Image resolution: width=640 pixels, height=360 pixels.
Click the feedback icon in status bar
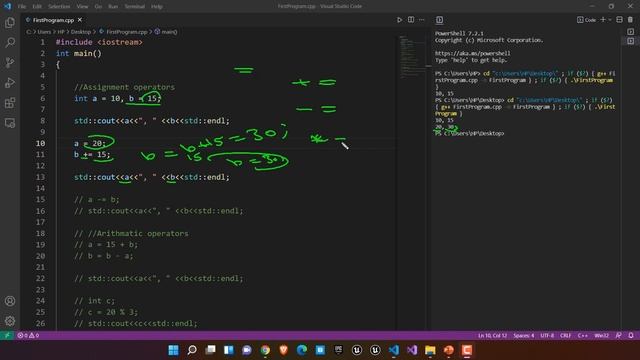(x=619, y=336)
